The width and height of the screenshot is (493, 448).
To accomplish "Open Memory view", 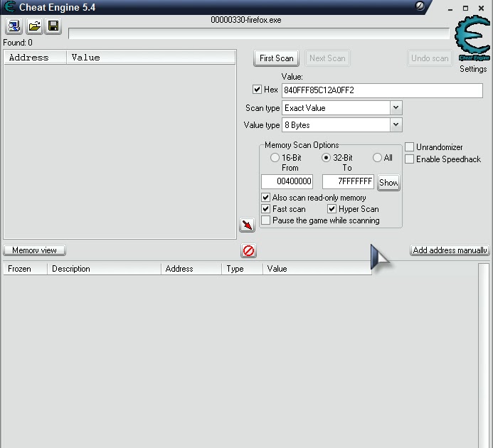I will click(34, 250).
